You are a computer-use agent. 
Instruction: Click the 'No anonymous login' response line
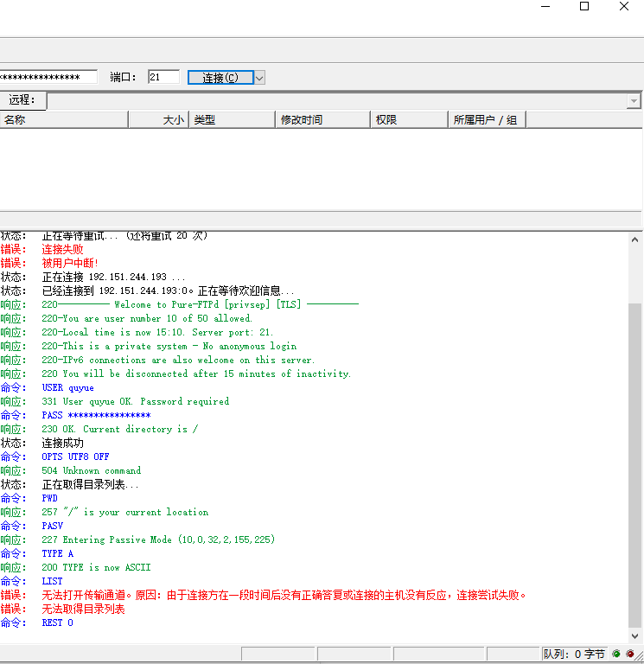[x=169, y=346]
